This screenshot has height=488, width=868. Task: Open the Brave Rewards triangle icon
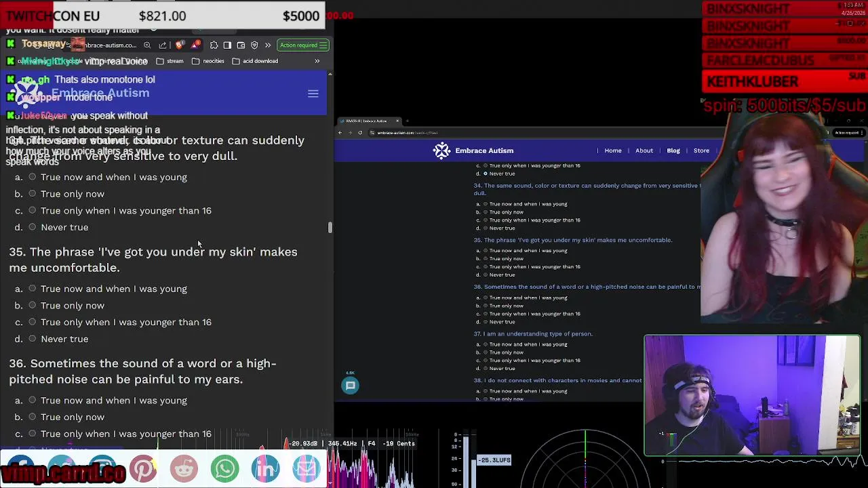(195, 45)
